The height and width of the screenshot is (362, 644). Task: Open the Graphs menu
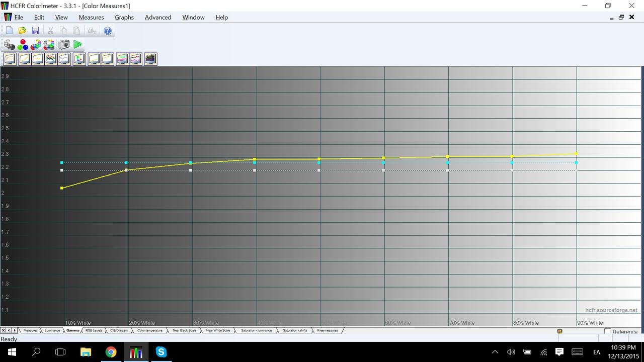124,17
